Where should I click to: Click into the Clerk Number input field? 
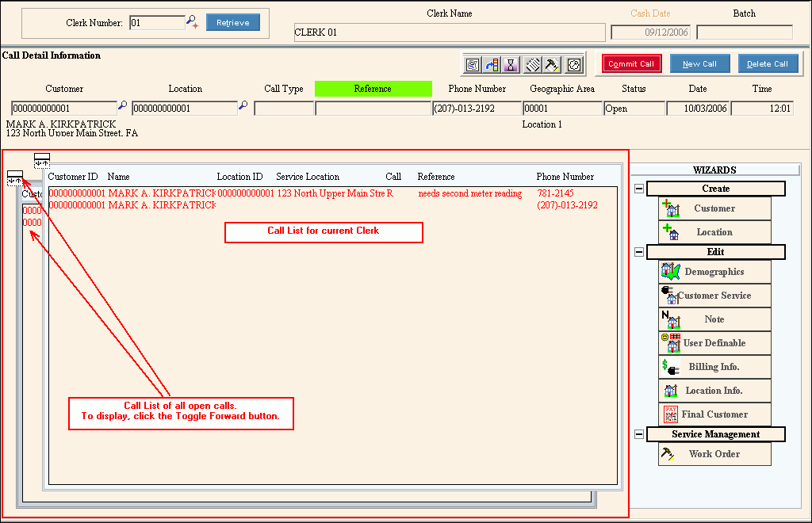coord(156,23)
